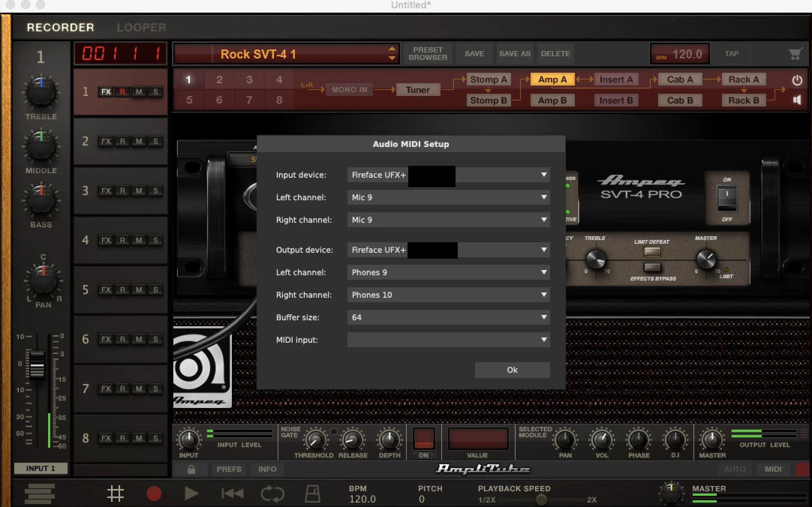
Task: Flip the Ampeg ON/OFF power switch
Action: tap(727, 199)
